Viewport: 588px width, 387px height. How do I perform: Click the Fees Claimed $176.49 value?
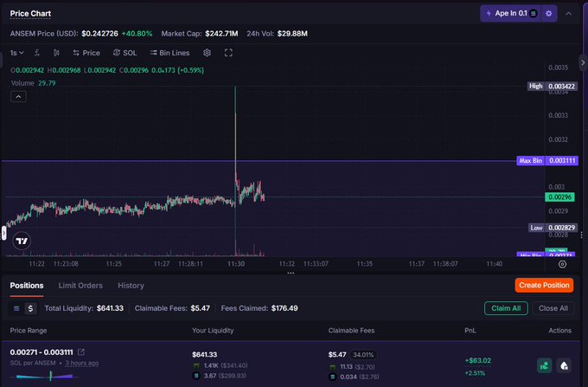tap(284, 308)
